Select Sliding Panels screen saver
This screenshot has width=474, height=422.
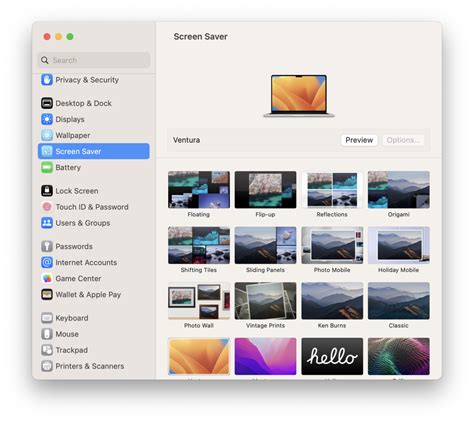[x=265, y=245]
